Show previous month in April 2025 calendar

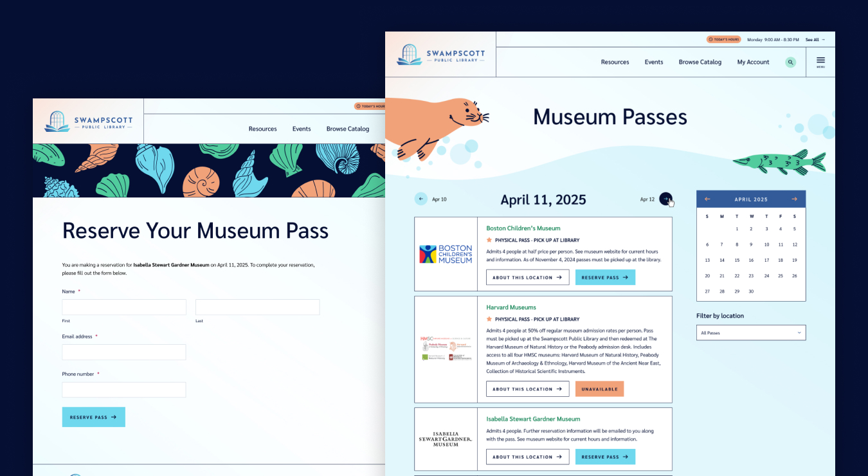coord(707,199)
